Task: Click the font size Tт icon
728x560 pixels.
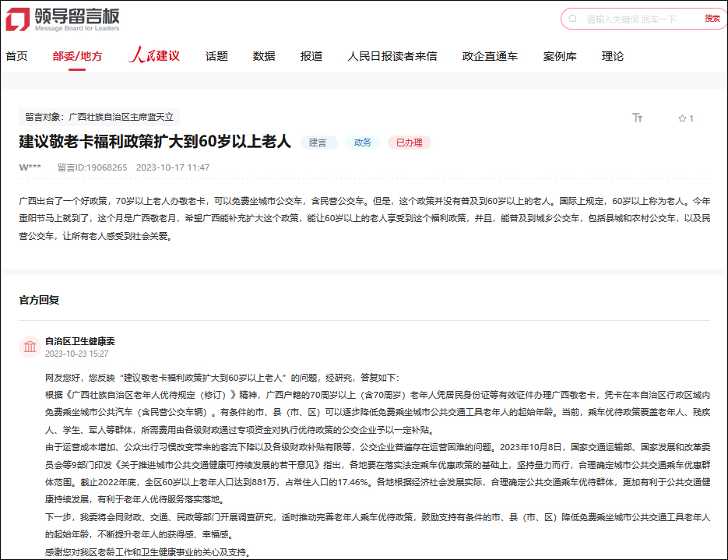Action: pos(638,118)
